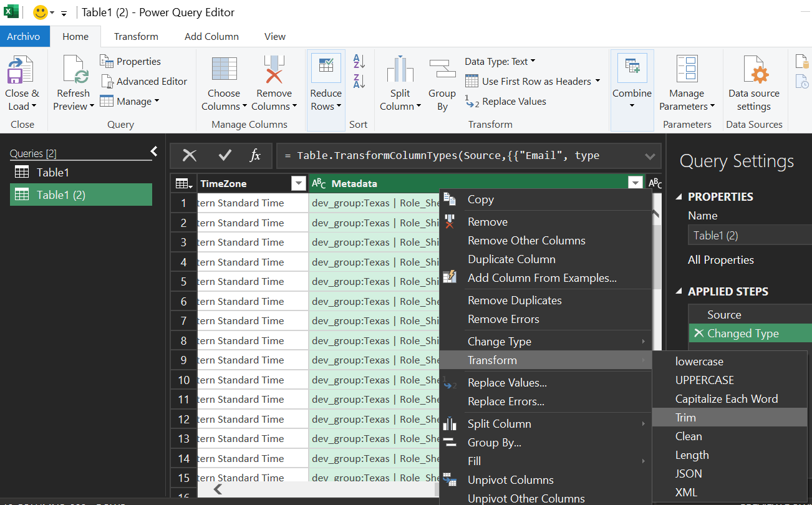Viewport: 812px width, 505px height.
Task: Click Replace Values in the ribbon
Action: click(x=506, y=101)
